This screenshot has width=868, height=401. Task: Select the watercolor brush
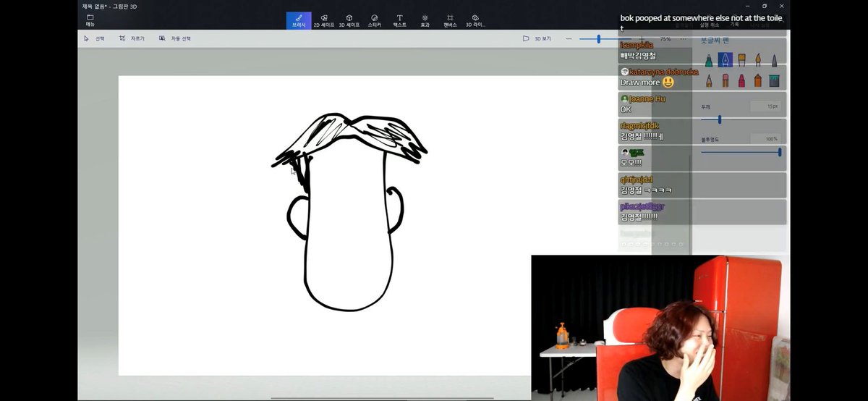coord(758,59)
